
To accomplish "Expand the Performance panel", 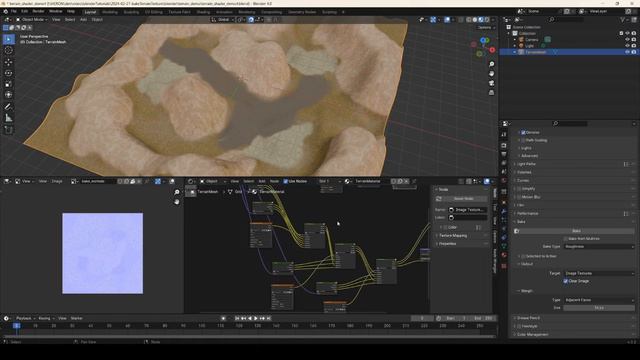I will pos(527,213).
